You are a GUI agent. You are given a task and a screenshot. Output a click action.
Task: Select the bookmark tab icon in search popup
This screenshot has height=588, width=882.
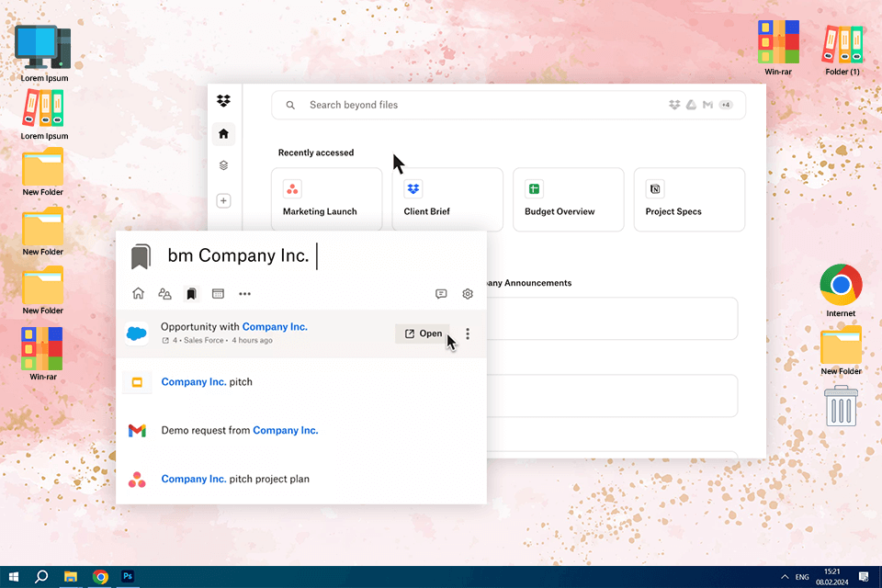click(191, 294)
